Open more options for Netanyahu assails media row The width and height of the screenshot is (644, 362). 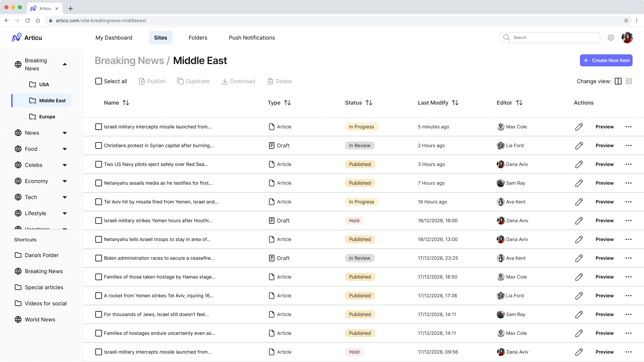(628, 183)
